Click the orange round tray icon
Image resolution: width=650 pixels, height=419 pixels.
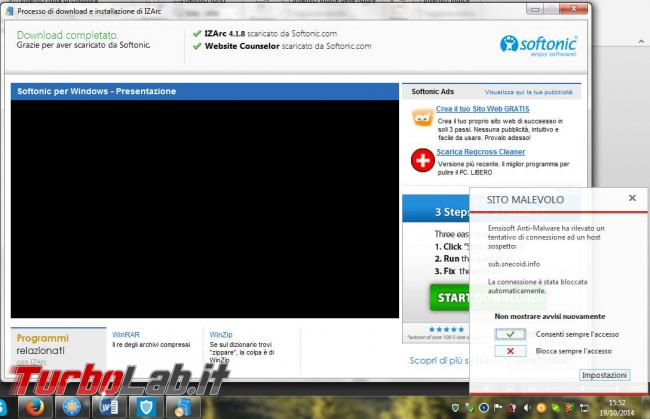pyautogui.click(x=541, y=408)
